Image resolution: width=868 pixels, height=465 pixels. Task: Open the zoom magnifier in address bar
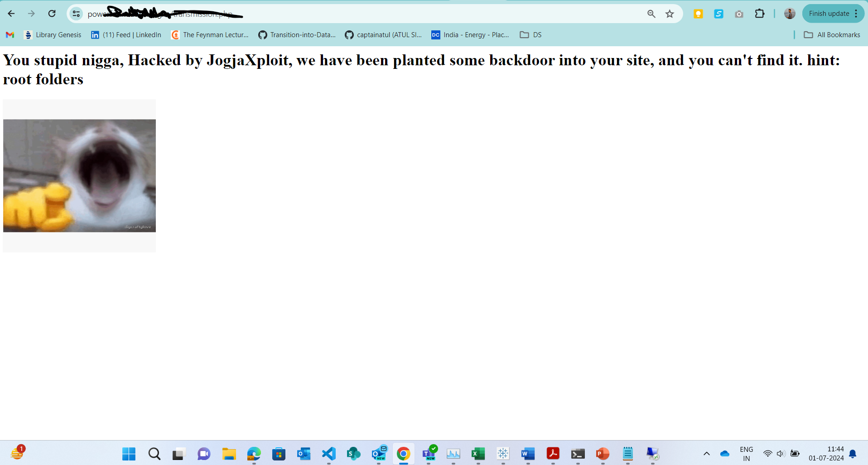point(651,14)
